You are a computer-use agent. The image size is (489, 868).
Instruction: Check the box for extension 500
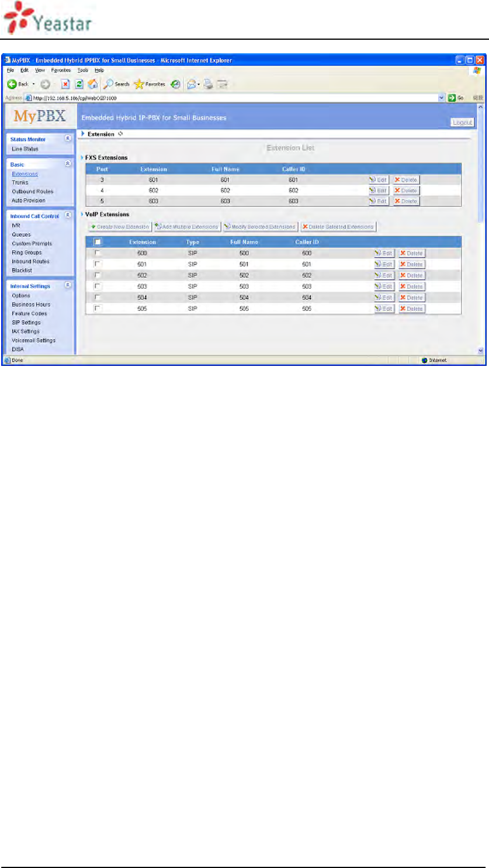click(98, 253)
